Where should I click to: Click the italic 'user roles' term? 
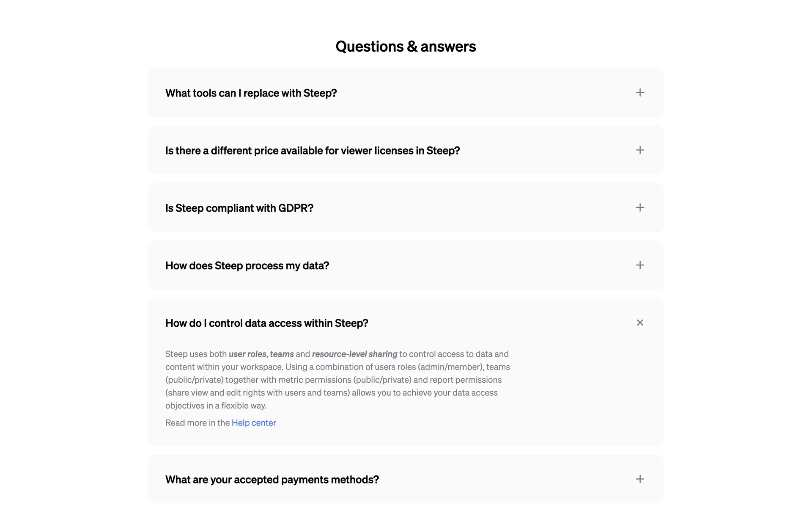247,354
